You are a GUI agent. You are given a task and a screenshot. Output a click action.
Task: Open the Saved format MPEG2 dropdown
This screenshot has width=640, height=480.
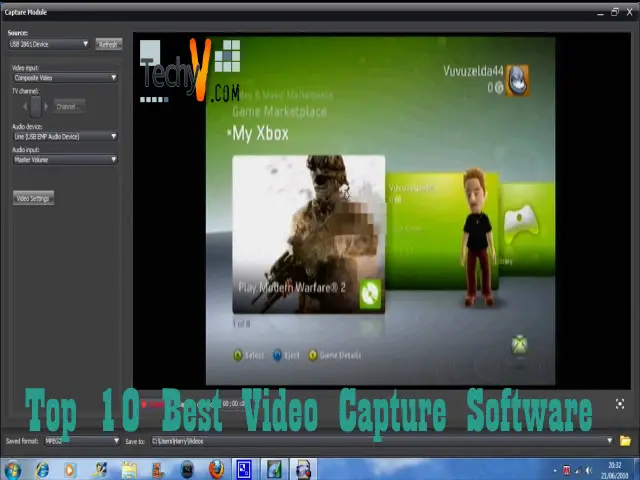click(x=82, y=441)
